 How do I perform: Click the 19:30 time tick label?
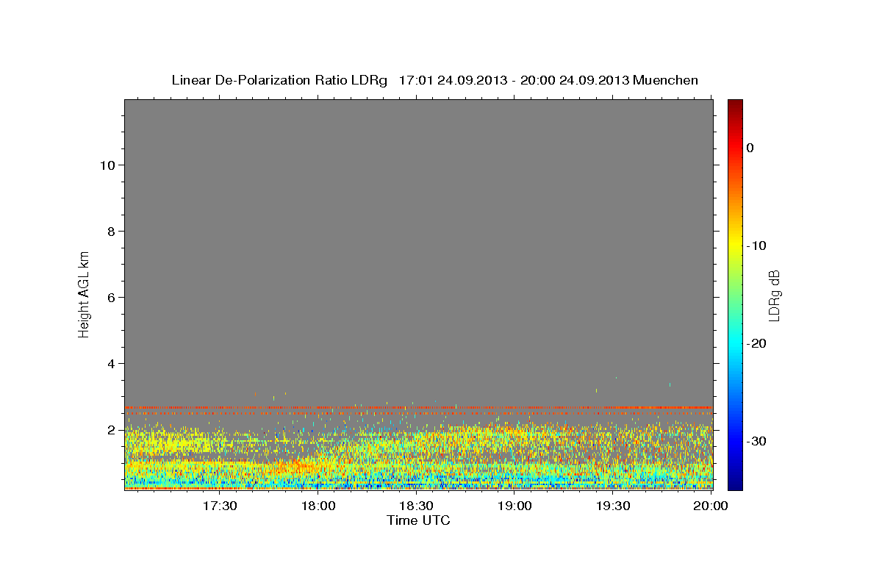coord(613,506)
